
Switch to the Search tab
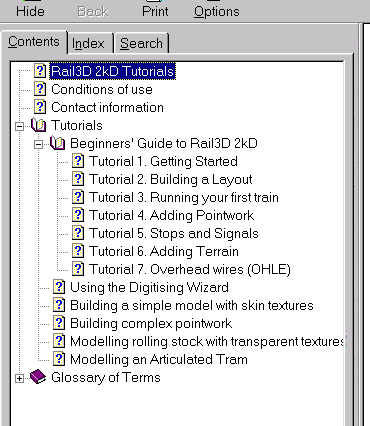(x=141, y=43)
